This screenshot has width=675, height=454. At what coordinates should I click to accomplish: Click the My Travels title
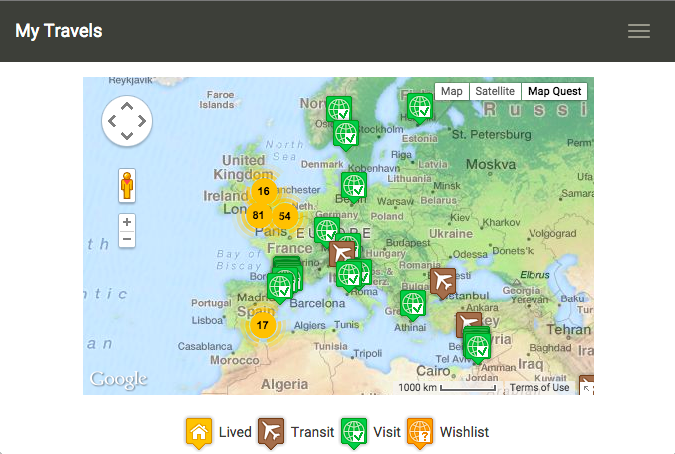point(59,31)
